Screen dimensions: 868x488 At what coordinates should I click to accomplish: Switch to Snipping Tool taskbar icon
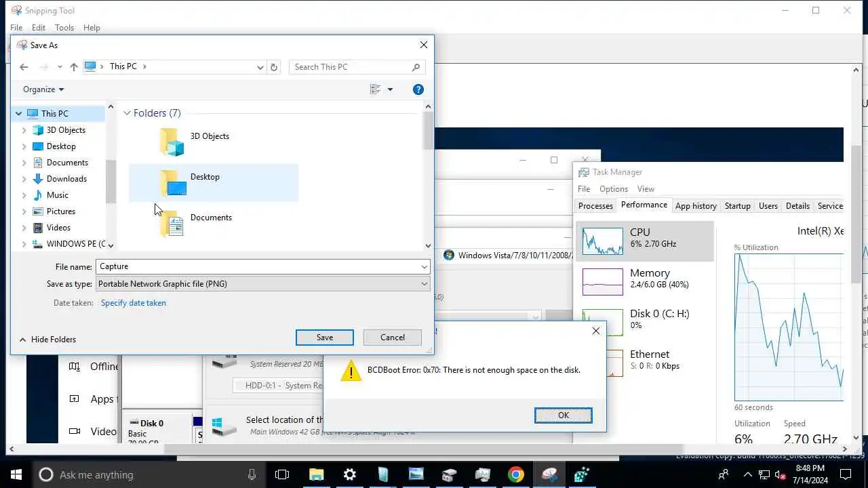tap(549, 474)
